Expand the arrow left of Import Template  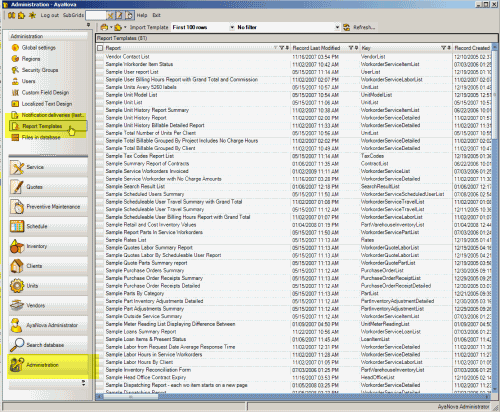[125, 27]
